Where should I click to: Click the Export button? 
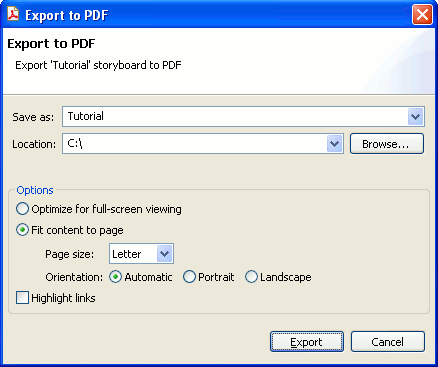click(x=307, y=342)
